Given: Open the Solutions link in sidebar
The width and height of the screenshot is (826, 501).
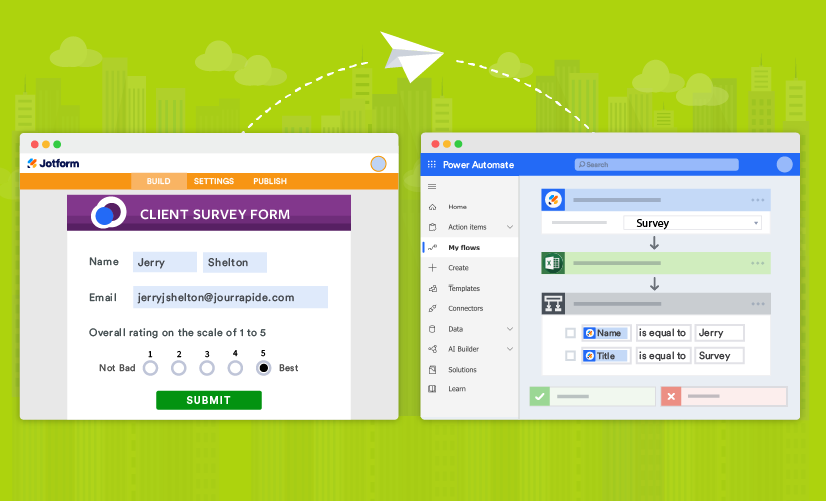Looking at the screenshot, I should coord(462,369).
